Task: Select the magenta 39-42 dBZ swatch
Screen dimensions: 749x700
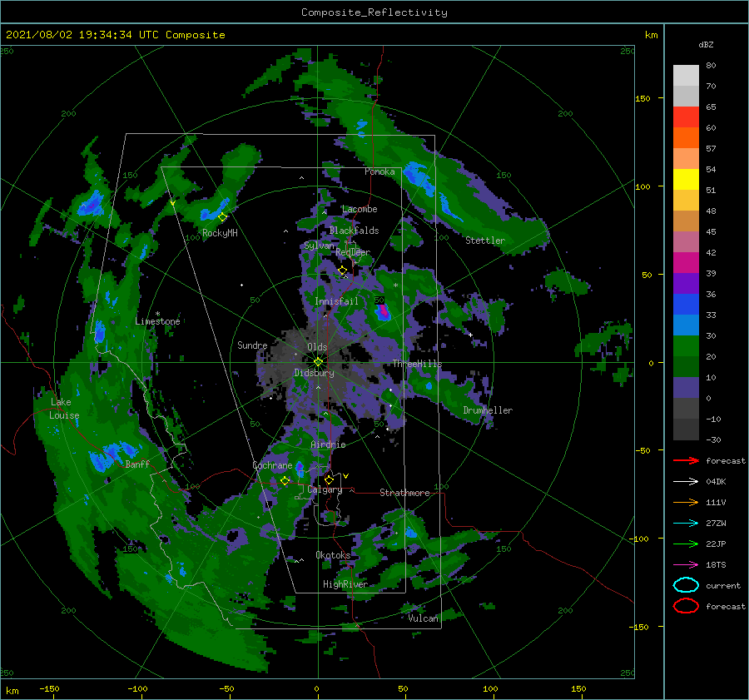Action: coord(686,263)
